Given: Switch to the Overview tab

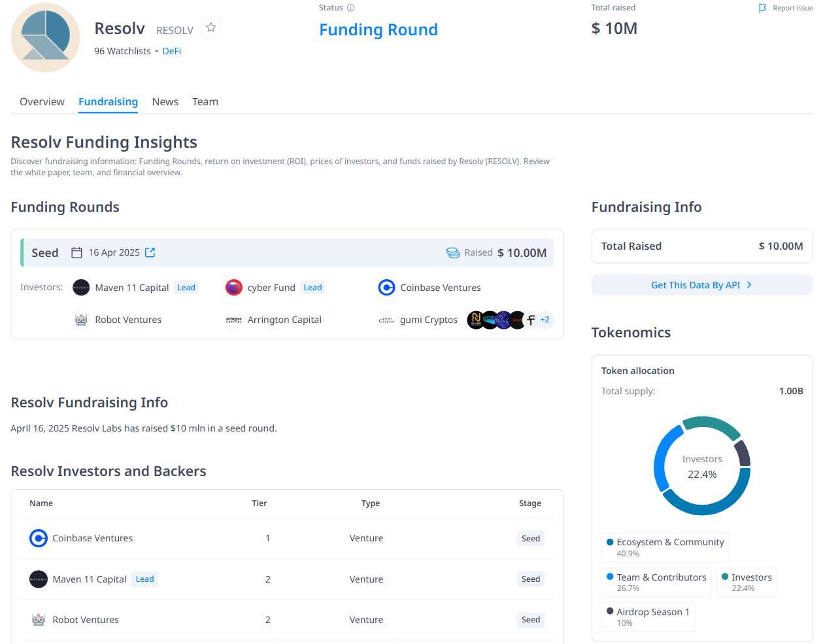Looking at the screenshot, I should pos(42,102).
